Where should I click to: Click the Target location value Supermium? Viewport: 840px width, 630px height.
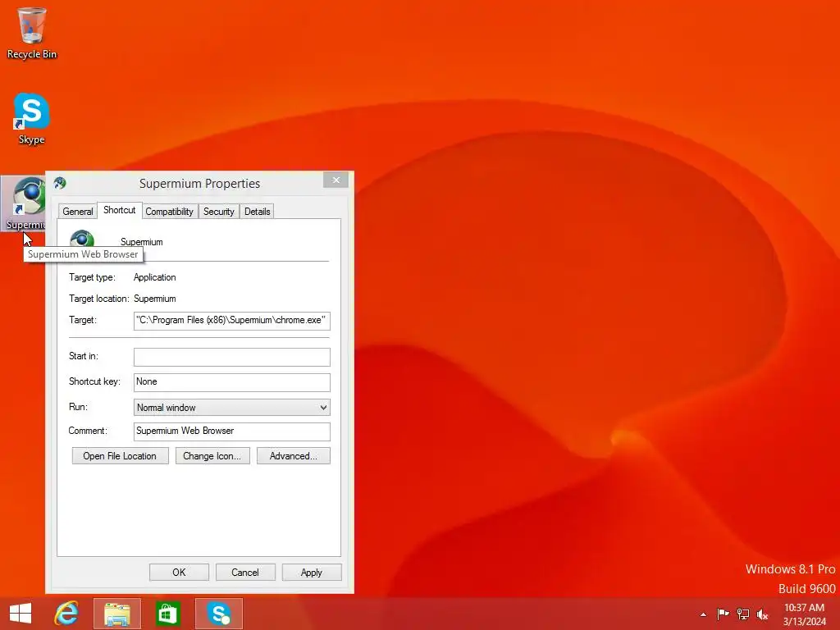155,299
